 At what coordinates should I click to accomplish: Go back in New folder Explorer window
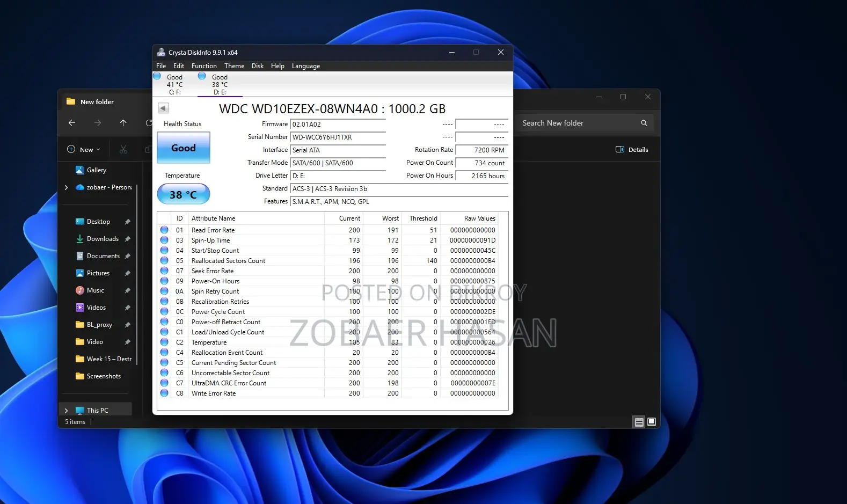72,123
